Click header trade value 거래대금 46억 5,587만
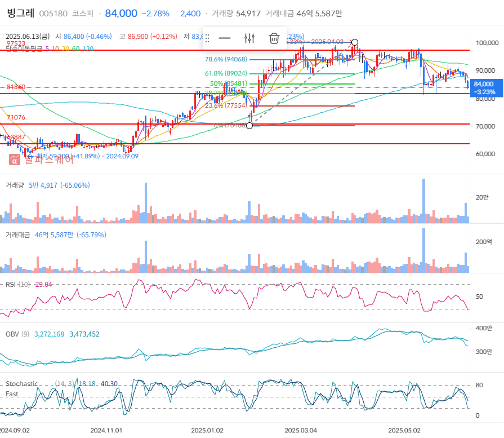The width and height of the screenshot is (504, 438). click(304, 14)
